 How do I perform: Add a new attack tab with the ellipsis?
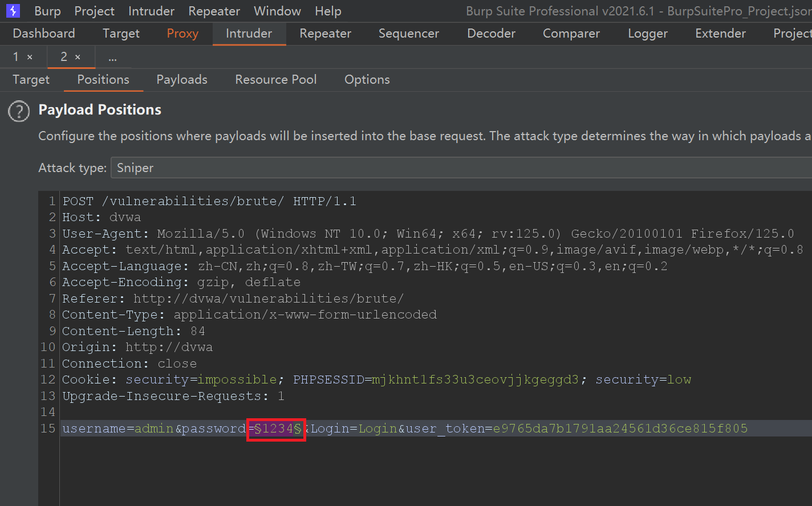coord(112,58)
